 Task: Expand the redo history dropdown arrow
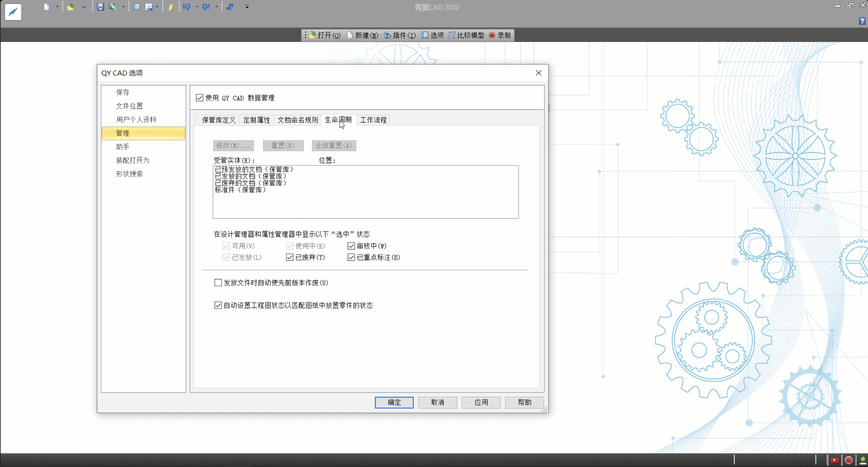[216, 7]
